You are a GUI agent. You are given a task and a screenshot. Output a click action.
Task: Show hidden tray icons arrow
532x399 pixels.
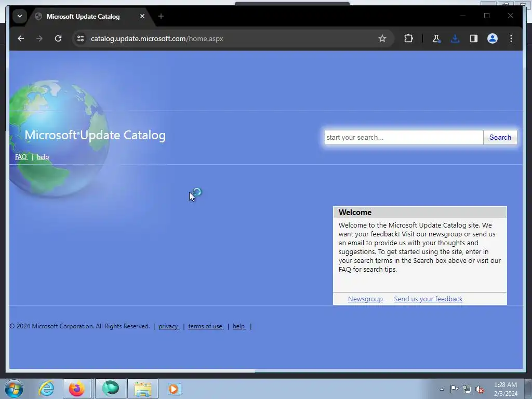tap(442, 389)
